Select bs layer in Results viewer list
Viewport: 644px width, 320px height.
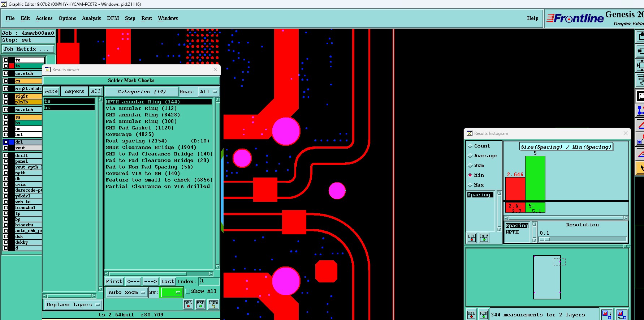[69, 108]
